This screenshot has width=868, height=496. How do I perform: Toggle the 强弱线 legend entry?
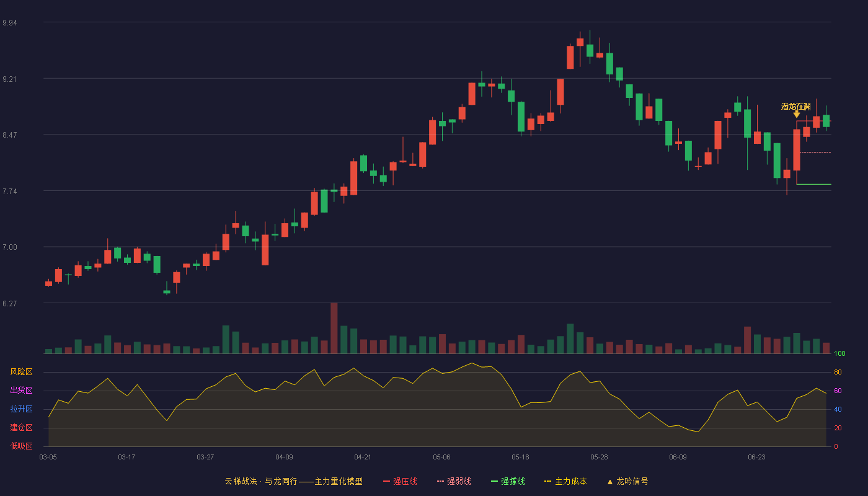tap(454, 481)
